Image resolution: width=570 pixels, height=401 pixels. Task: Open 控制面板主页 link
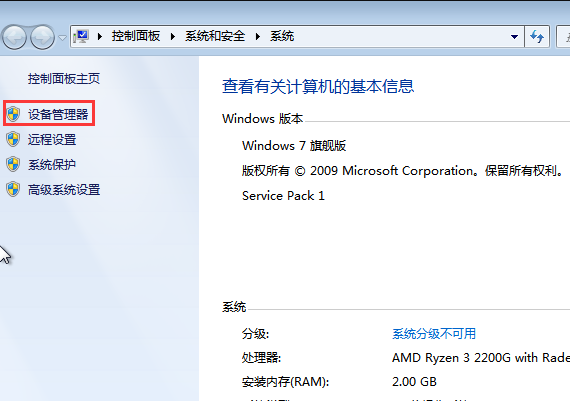click(x=64, y=79)
